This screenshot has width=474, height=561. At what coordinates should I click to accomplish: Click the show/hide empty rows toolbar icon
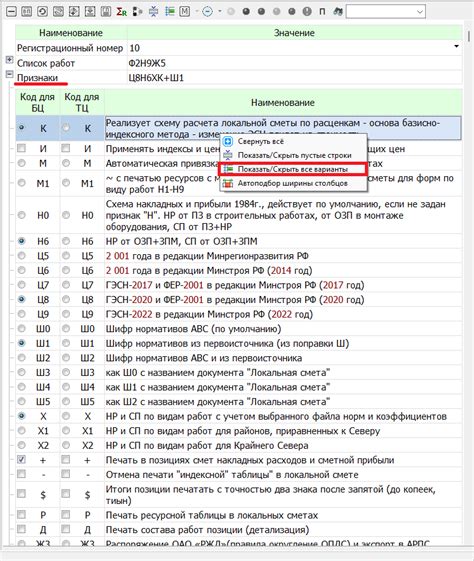click(x=153, y=12)
